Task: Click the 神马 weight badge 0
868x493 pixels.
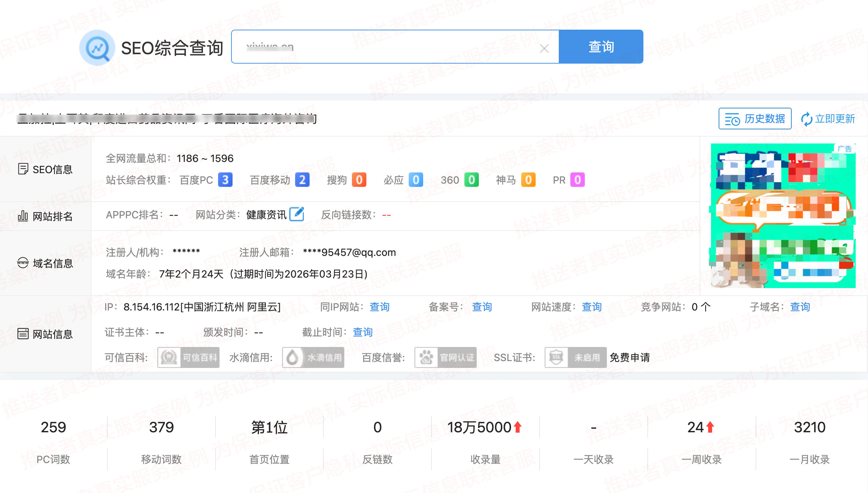Action: (x=528, y=180)
